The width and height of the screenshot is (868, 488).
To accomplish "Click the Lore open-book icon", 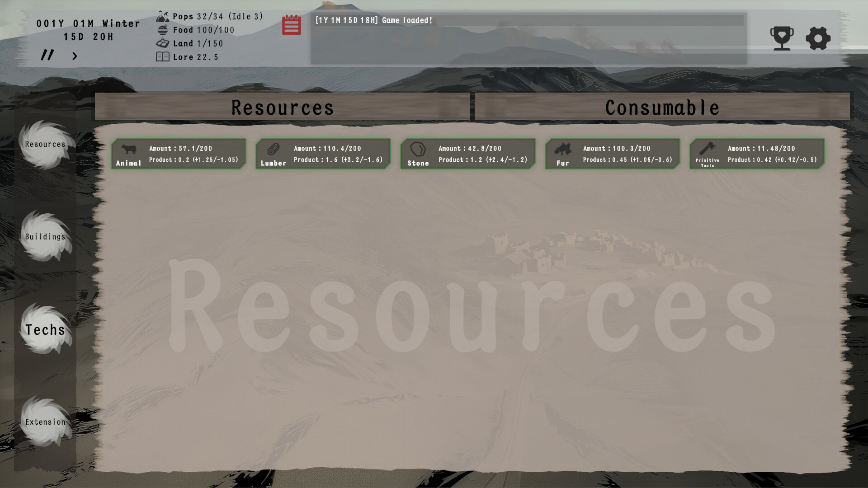I will coord(162,56).
